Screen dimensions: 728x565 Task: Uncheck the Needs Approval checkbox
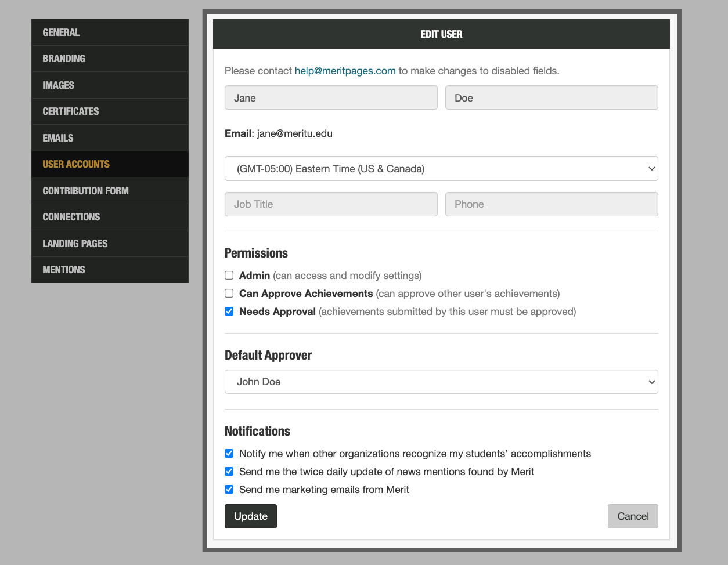(229, 312)
